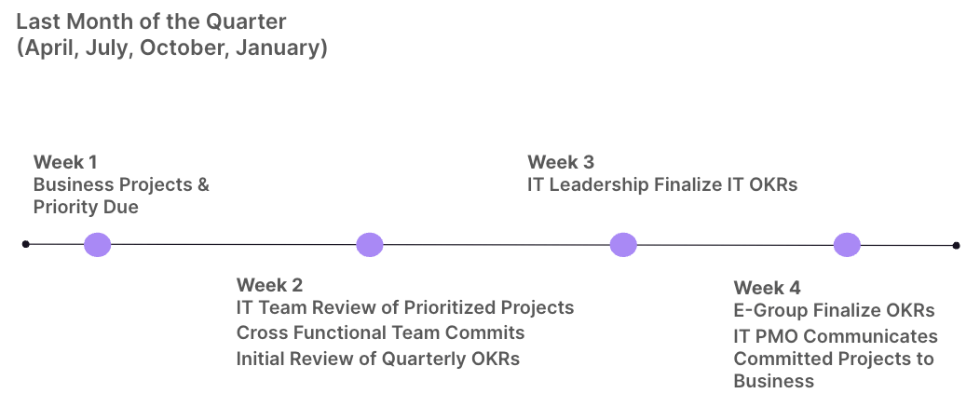
Task: Click the small black dot at timeline end
Action: (957, 245)
